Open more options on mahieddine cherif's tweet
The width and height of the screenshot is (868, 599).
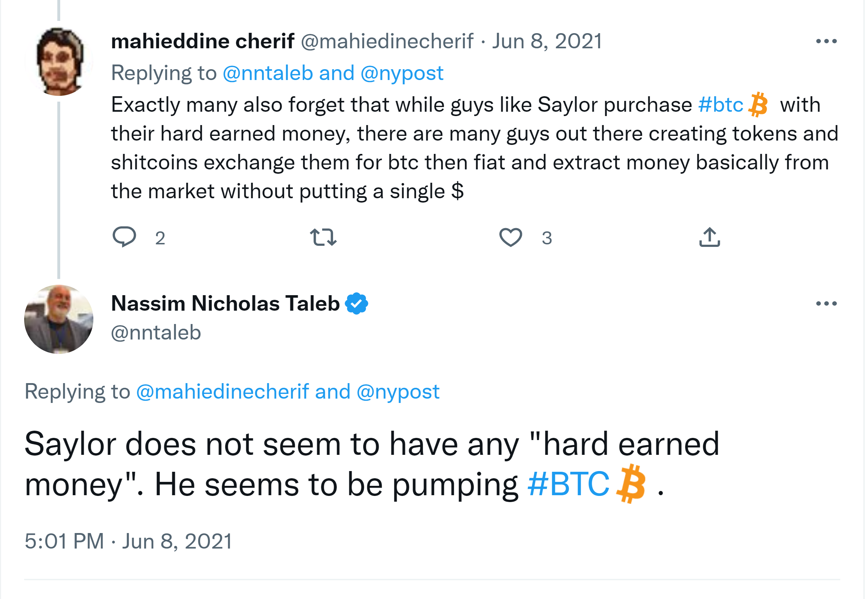click(x=826, y=41)
